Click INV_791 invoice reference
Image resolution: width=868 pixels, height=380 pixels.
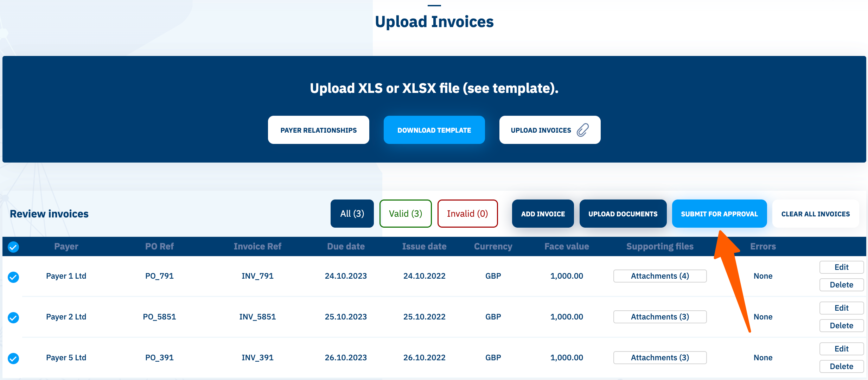(257, 276)
